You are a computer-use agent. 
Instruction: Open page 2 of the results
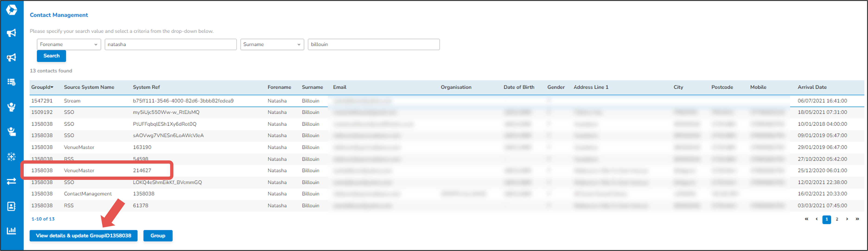[837, 219]
